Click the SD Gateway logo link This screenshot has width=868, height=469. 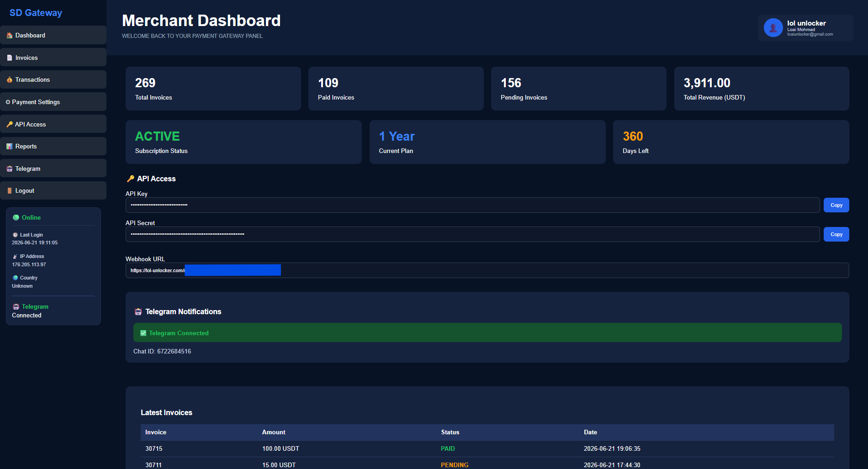[x=36, y=13]
